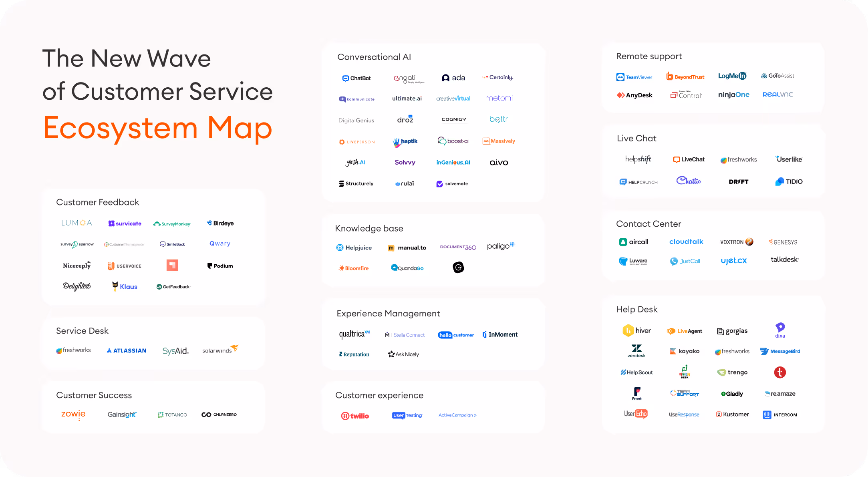Screen dimensions: 868x477
Task: Click the orange square logo next to Uservoice
Action: [x=172, y=265]
